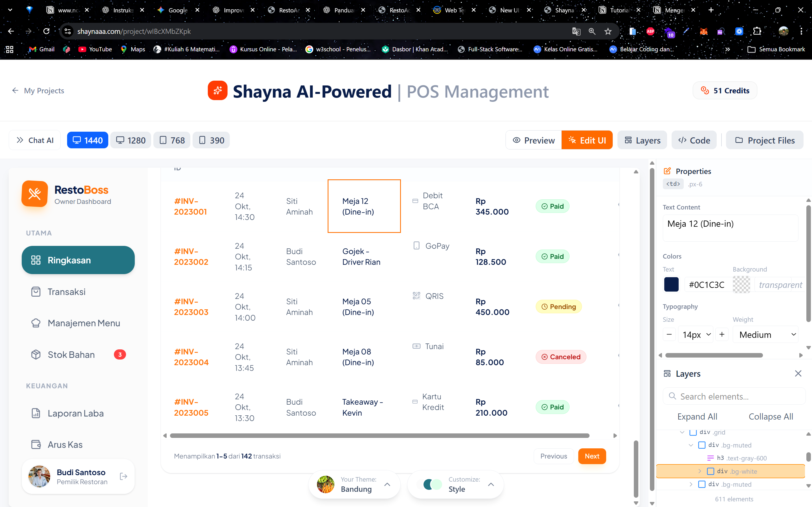Viewport: 812px width, 507px height.
Task: Open Stok Bahan with 3 notifications
Action: [71, 354]
